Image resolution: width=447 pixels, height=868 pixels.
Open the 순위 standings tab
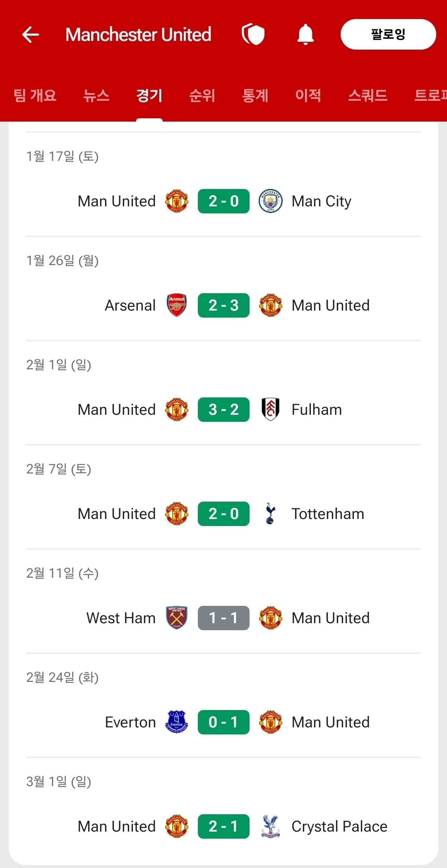[202, 96]
